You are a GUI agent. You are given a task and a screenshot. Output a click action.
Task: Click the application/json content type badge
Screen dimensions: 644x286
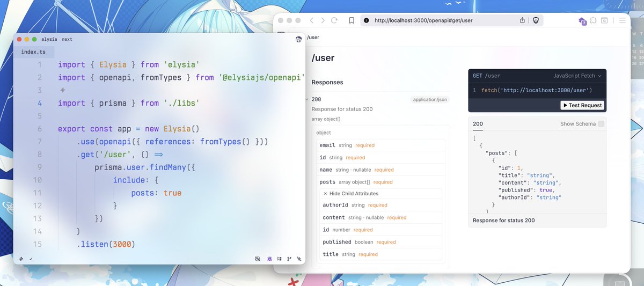click(x=430, y=99)
